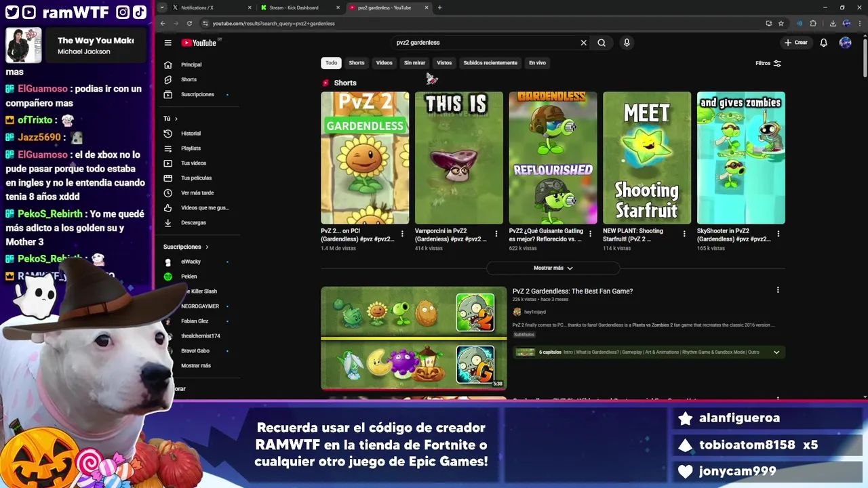The image size is (868, 488).
Task: Play the Best Fan Game video thumbnail
Action: [414, 338]
